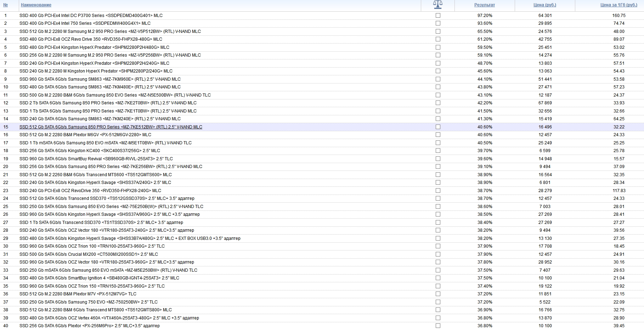
Task: Click the 117.83 price-per-GB value
Action: 619,191
